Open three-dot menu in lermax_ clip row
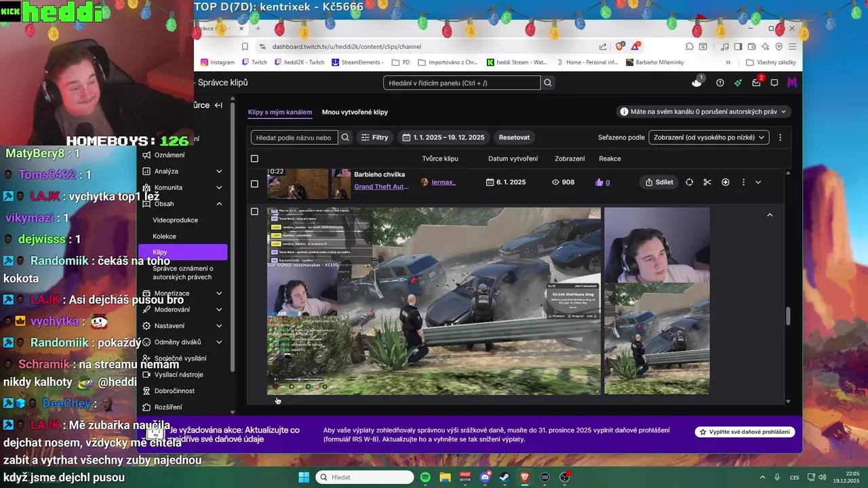 pyautogui.click(x=743, y=182)
